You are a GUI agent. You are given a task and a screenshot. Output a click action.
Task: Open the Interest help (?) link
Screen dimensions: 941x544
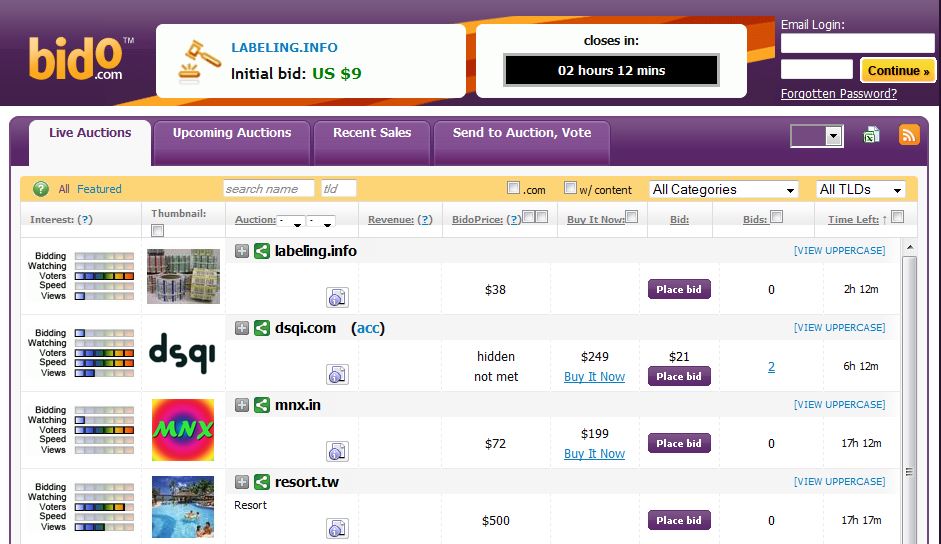85,220
